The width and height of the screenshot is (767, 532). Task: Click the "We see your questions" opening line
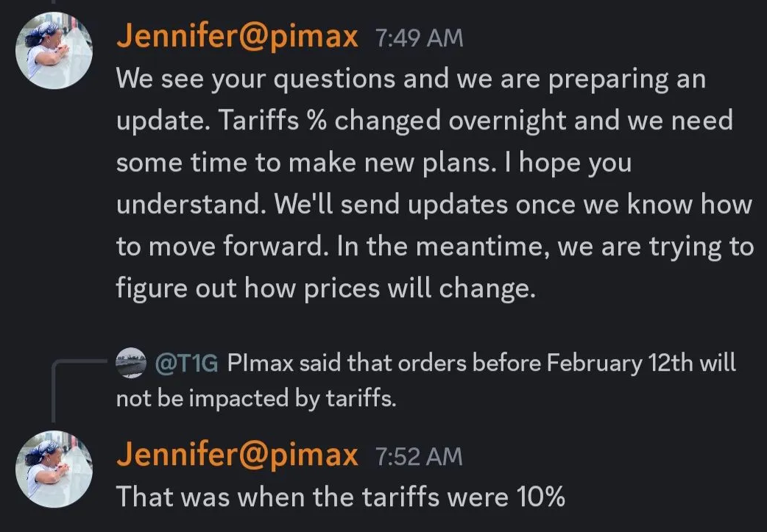[x=410, y=79]
